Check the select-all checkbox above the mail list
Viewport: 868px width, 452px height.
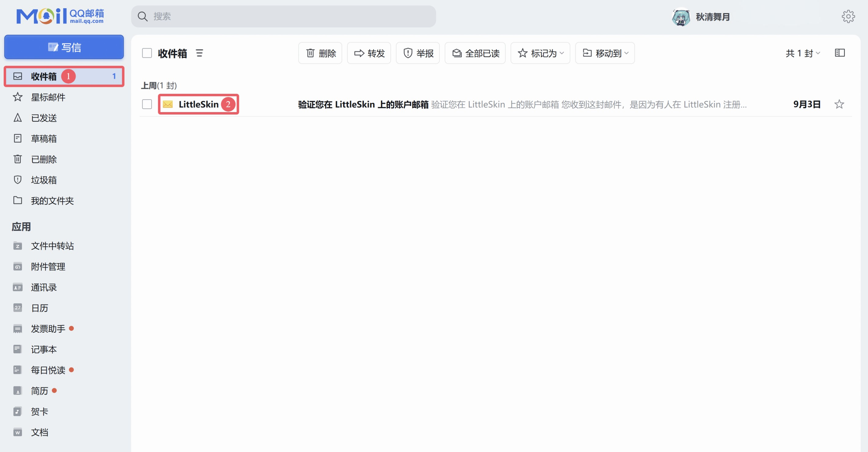pyautogui.click(x=147, y=53)
